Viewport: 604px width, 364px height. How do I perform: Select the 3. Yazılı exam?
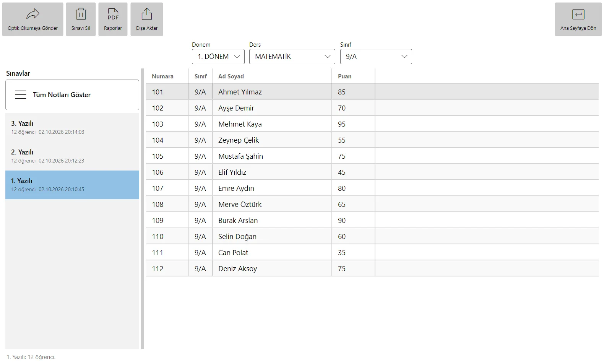(72, 127)
